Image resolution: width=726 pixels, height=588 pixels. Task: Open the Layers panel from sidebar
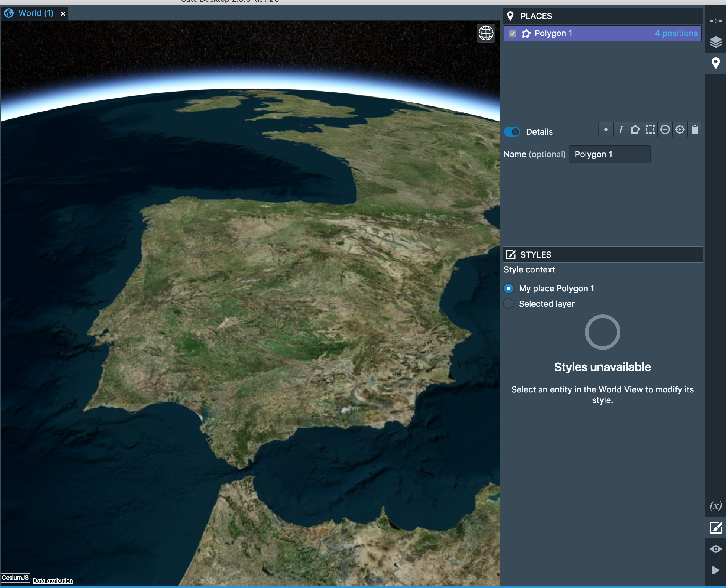715,42
